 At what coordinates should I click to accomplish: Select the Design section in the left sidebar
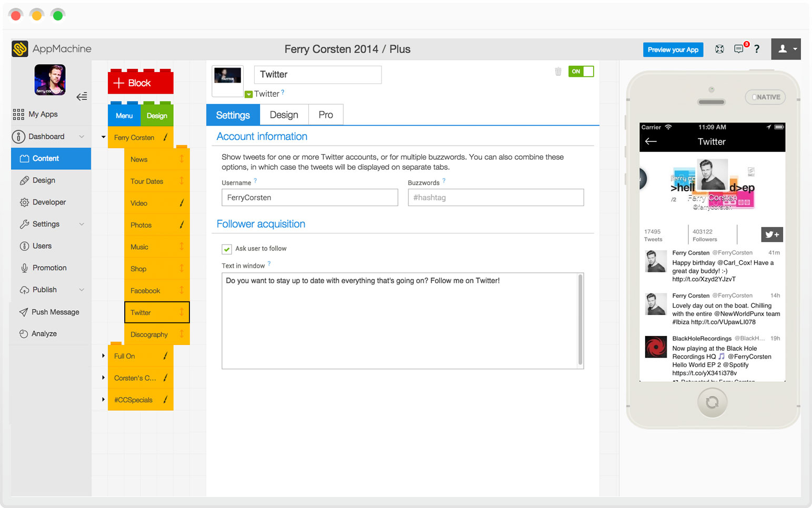45,180
